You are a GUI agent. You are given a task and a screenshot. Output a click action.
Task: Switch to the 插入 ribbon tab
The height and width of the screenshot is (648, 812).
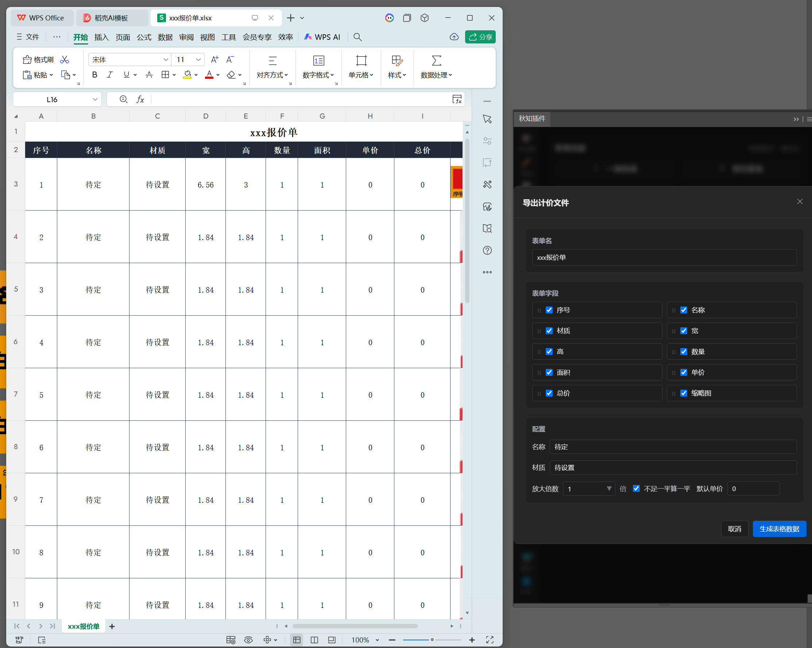pos(101,37)
